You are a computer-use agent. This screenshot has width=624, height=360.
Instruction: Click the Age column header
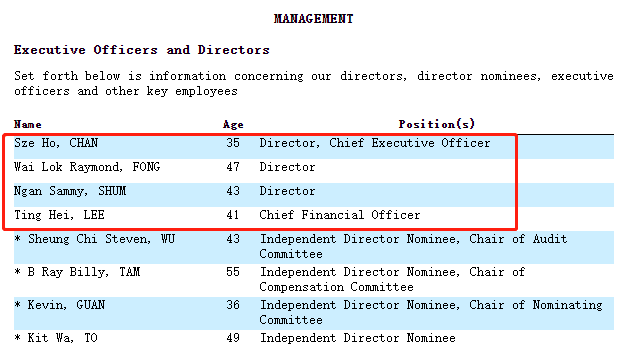point(233,125)
